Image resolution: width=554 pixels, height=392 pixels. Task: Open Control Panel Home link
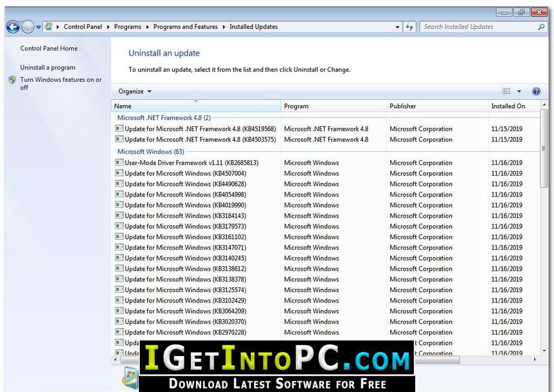pyautogui.click(x=48, y=48)
